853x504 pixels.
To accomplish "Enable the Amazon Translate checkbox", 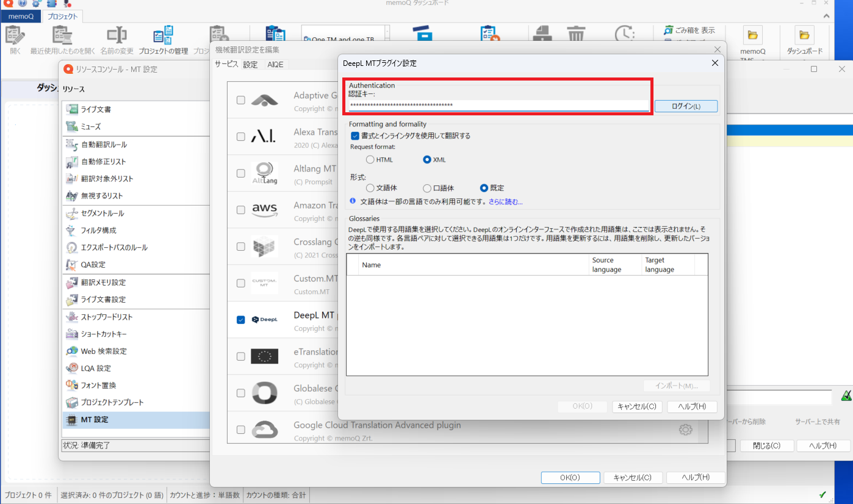I will 240,210.
